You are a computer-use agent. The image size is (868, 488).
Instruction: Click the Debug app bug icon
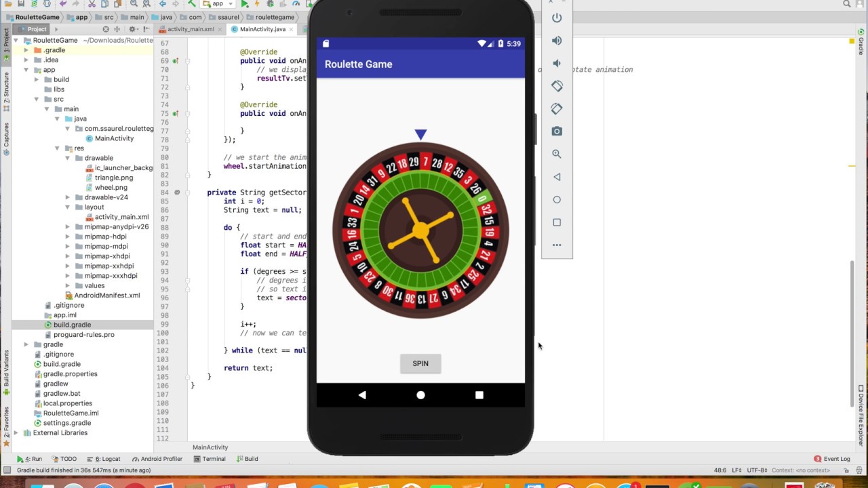click(x=270, y=4)
